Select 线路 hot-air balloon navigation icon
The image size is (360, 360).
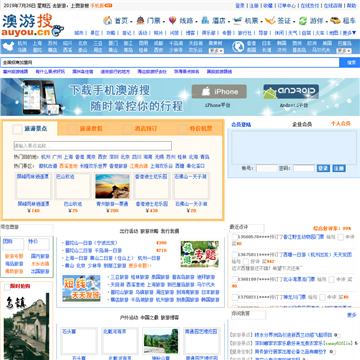coord(173,21)
